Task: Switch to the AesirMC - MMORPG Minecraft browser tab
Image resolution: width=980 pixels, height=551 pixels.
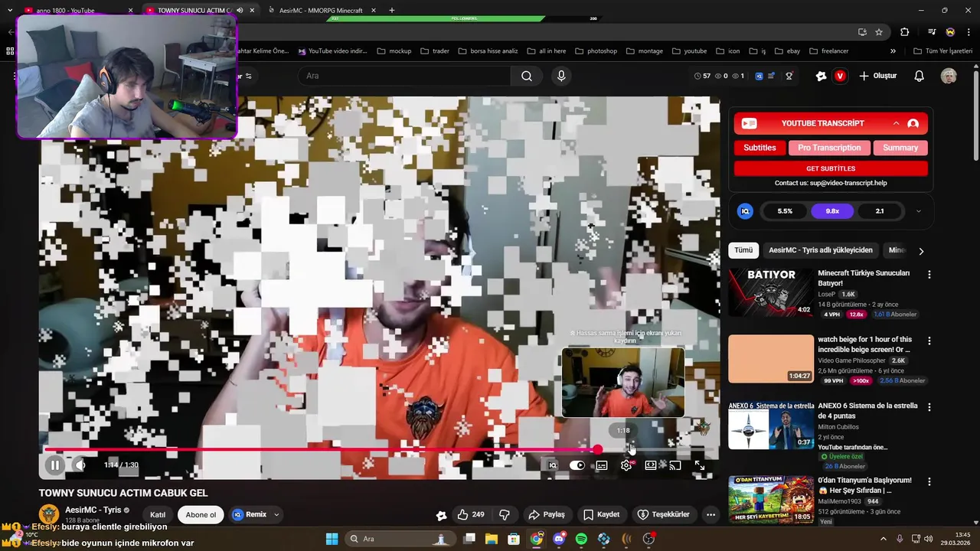Action: point(320,11)
